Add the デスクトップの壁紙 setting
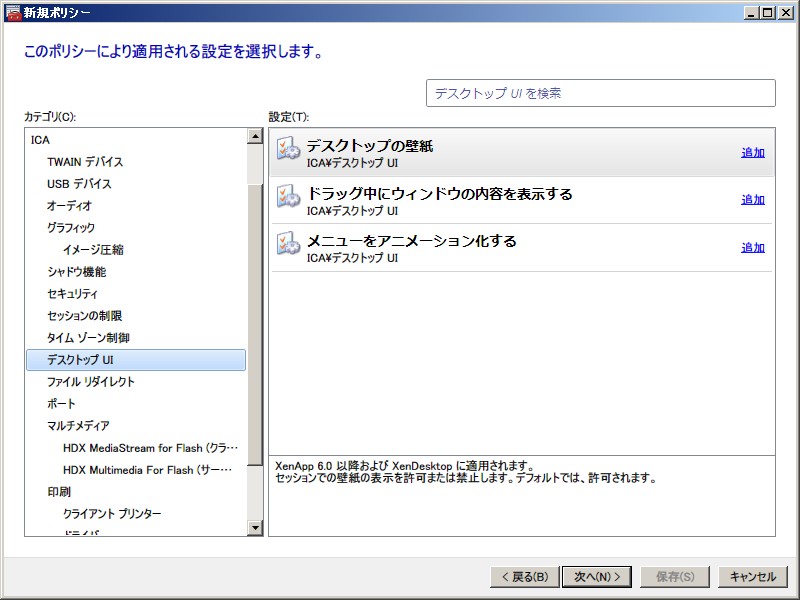800x600 pixels. point(752,153)
